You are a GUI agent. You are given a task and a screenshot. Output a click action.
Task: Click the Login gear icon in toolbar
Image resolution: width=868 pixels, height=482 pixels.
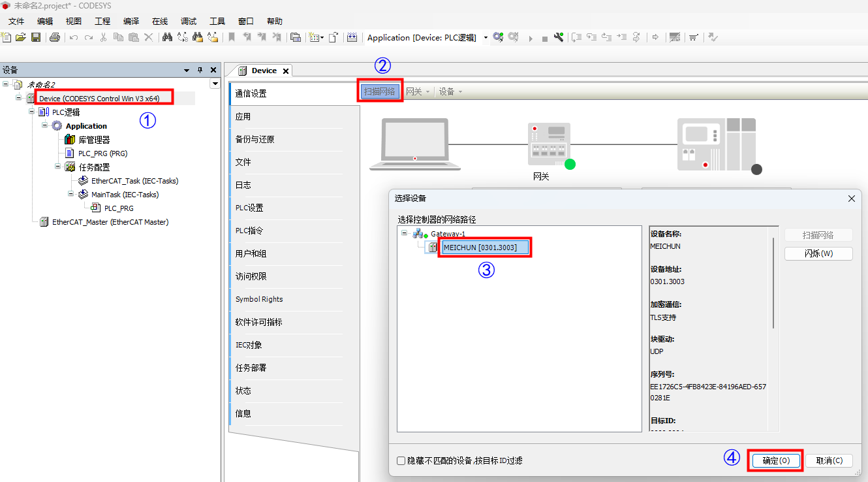[498, 37]
